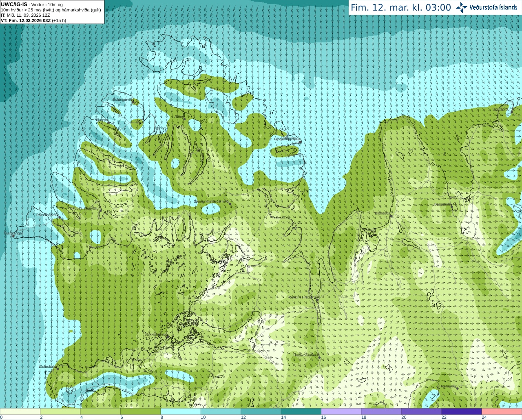Select the Bergstaðir station label
522x420 pixels.
[442, 204]
